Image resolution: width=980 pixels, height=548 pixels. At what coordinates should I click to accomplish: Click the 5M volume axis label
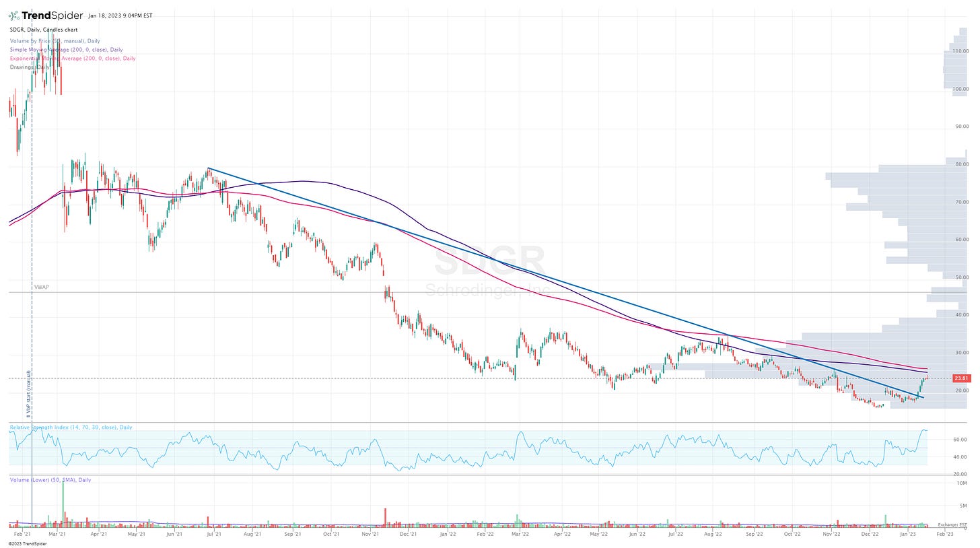[x=965, y=506]
